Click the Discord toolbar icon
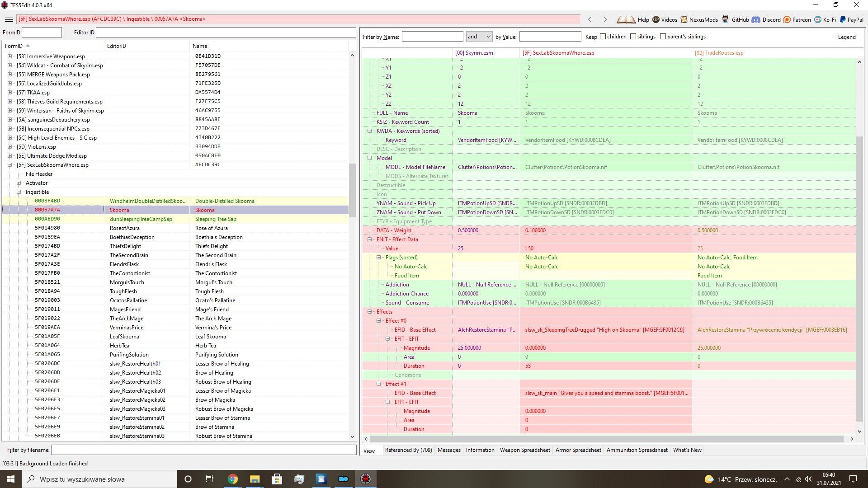The image size is (868, 488). (756, 19)
